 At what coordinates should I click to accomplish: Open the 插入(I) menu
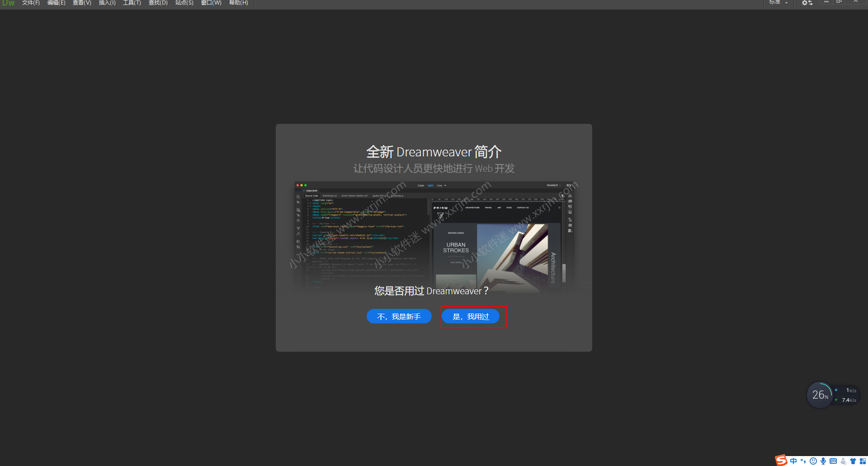coord(107,3)
